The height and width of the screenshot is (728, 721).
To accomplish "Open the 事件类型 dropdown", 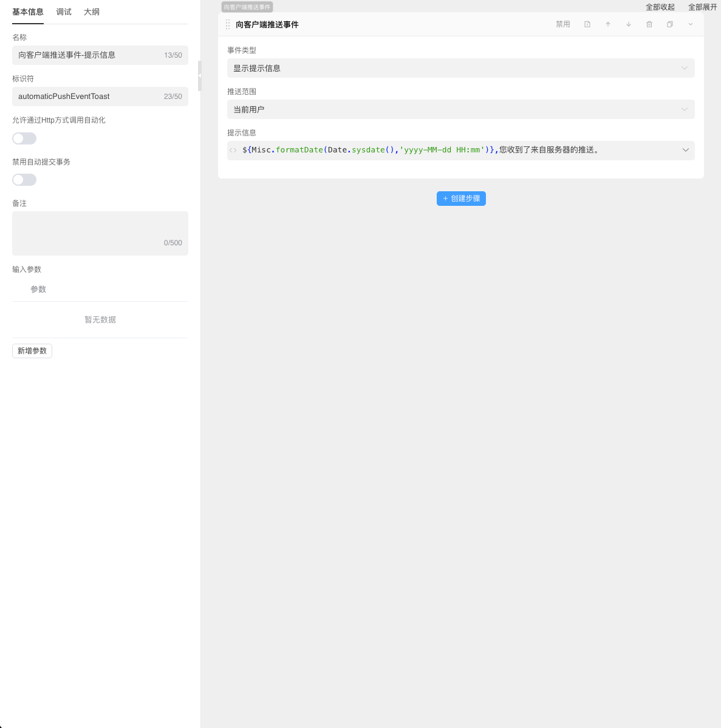I will (x=460, y=68).
